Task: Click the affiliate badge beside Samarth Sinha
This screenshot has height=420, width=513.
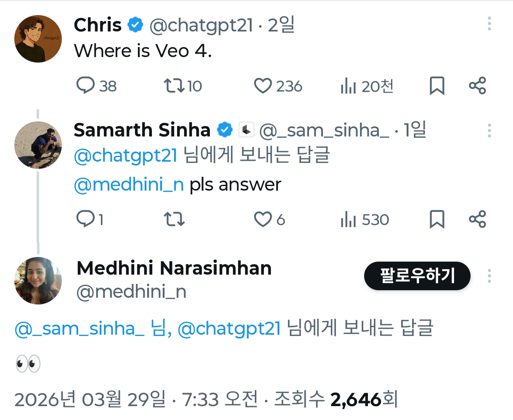Action: pos(246,130)
